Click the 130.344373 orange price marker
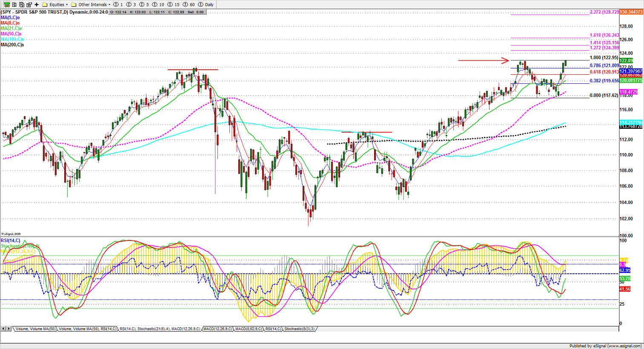Screen dimensions: 644x349 click(x=631, y=12)
